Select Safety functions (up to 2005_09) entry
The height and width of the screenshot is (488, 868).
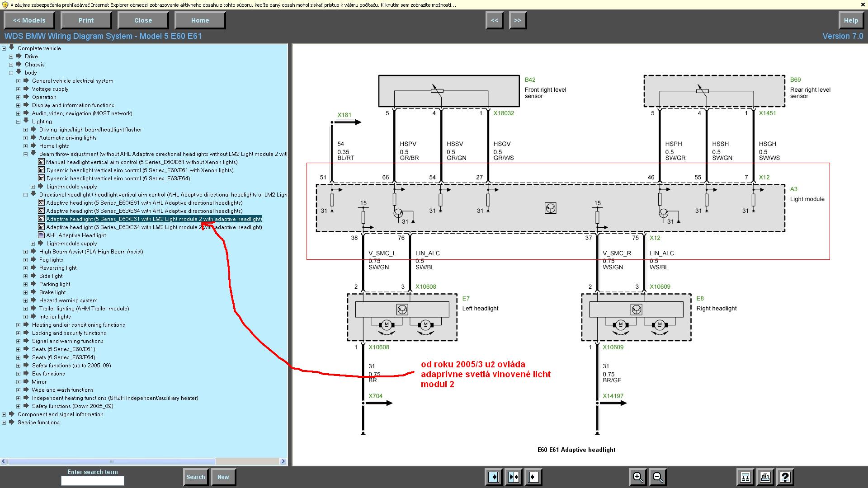click(x=71, y=366)
